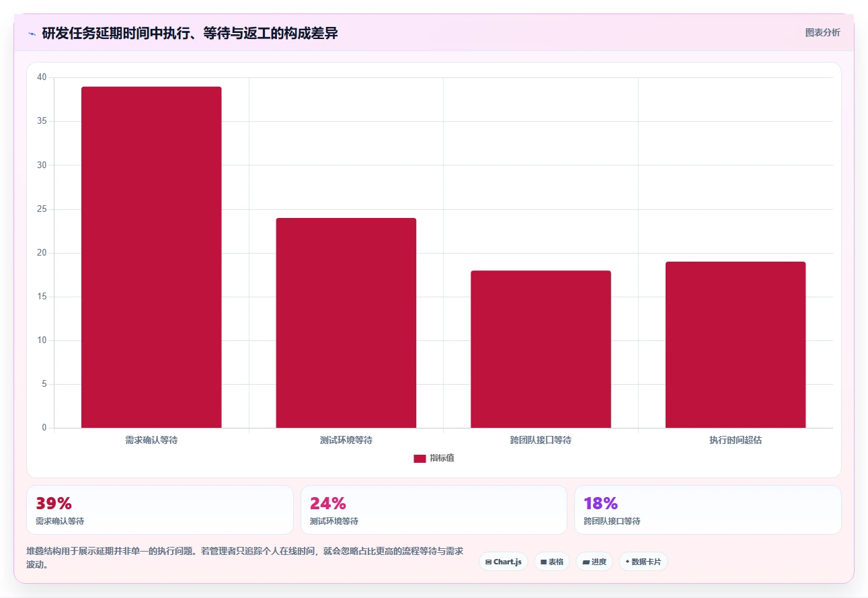This screenshot has width=868, height=598.
Task: Click the 需求确认等待 bar in chart
Action: point(151,257)
